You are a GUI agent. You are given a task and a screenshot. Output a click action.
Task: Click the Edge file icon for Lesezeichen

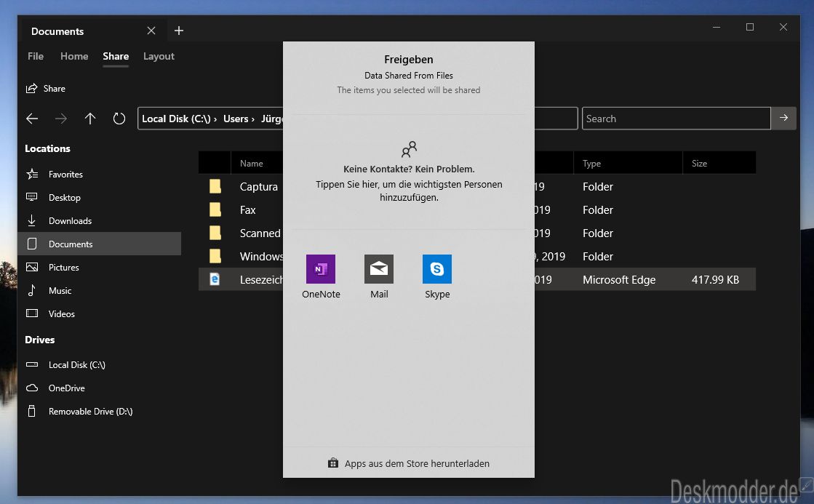pyautogui.click(x=215, y=279)
